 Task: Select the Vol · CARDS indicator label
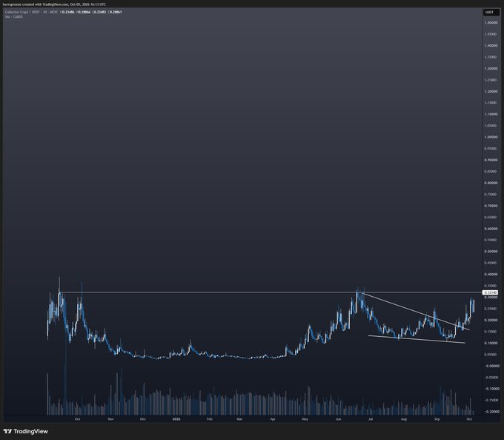[14, 16]
